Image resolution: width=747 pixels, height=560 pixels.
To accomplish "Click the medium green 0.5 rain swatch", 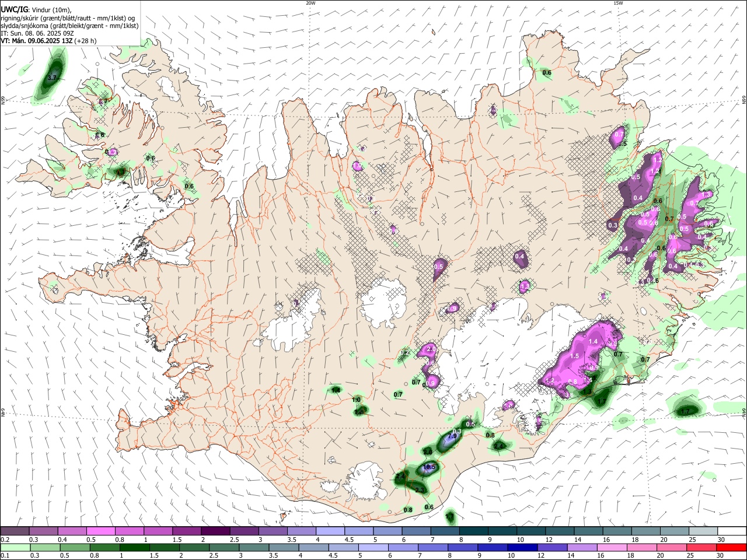I will point(75,547).
